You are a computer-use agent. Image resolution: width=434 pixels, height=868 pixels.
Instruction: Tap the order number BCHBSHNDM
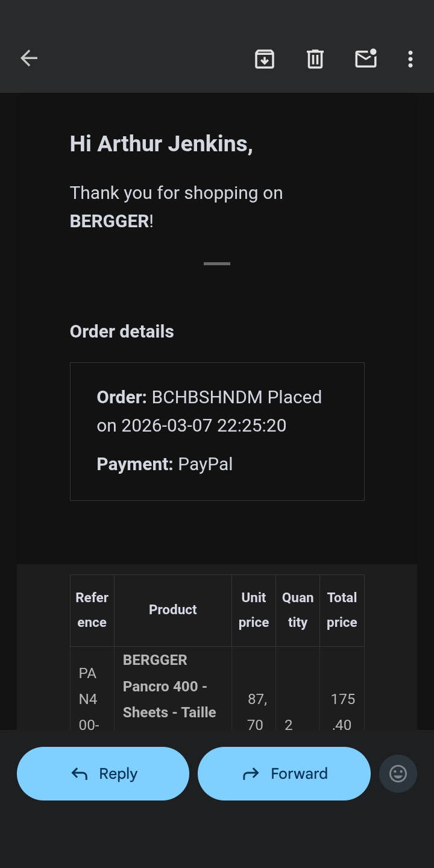pos(207,397)
